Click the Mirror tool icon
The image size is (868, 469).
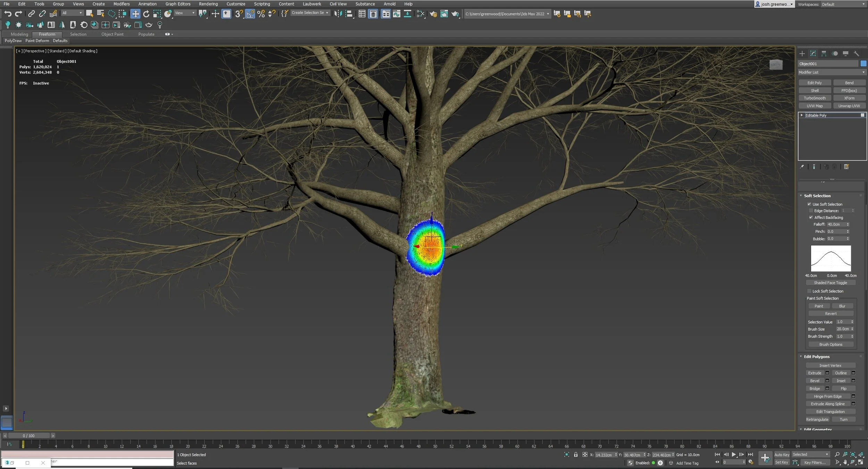338,14
